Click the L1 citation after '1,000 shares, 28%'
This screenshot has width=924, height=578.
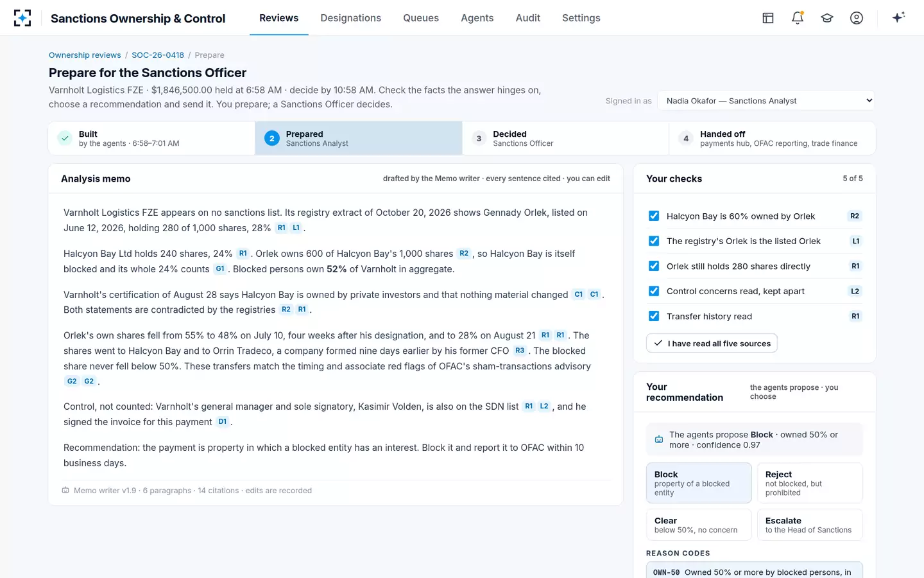tap(296, 228)
